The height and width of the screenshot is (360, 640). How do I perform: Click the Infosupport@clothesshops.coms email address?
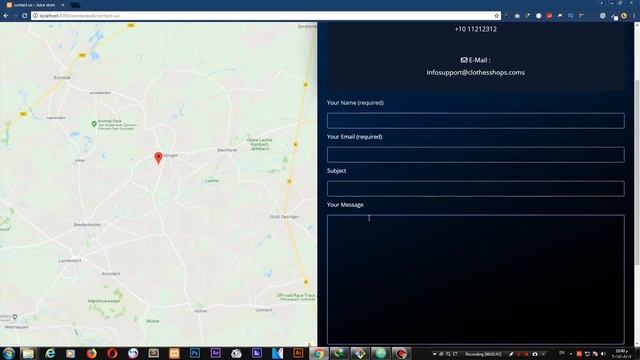(476, 72)
